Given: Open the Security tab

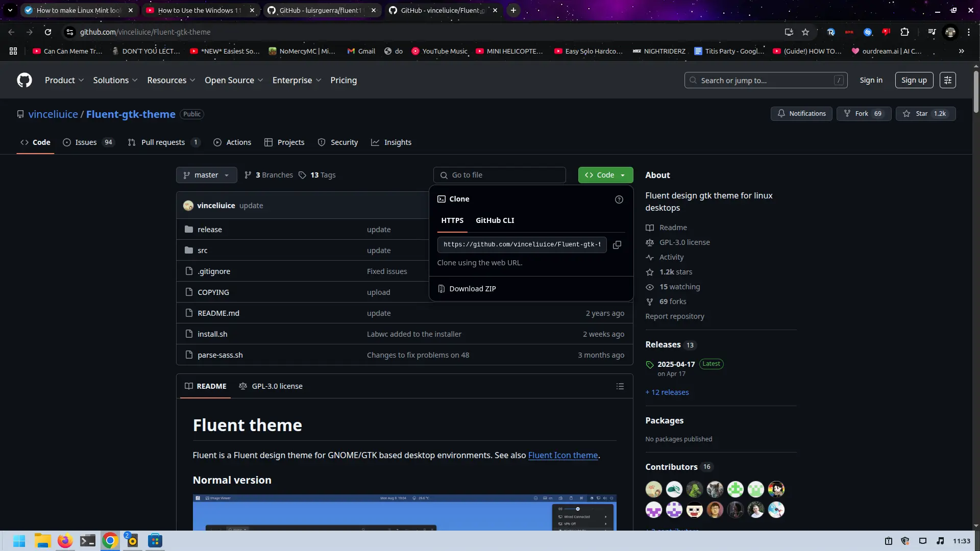Looking at the screenshot, I should tap(337, 142).
